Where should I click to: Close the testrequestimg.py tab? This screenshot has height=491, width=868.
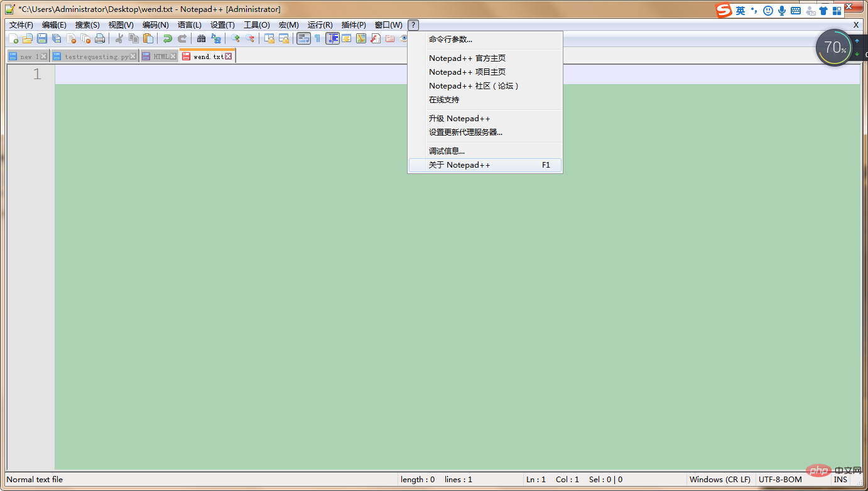coord(133,57)
